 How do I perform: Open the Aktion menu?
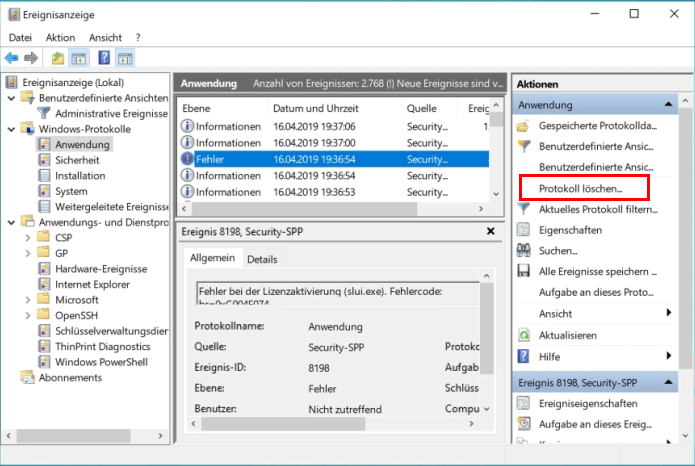[60, 38]
